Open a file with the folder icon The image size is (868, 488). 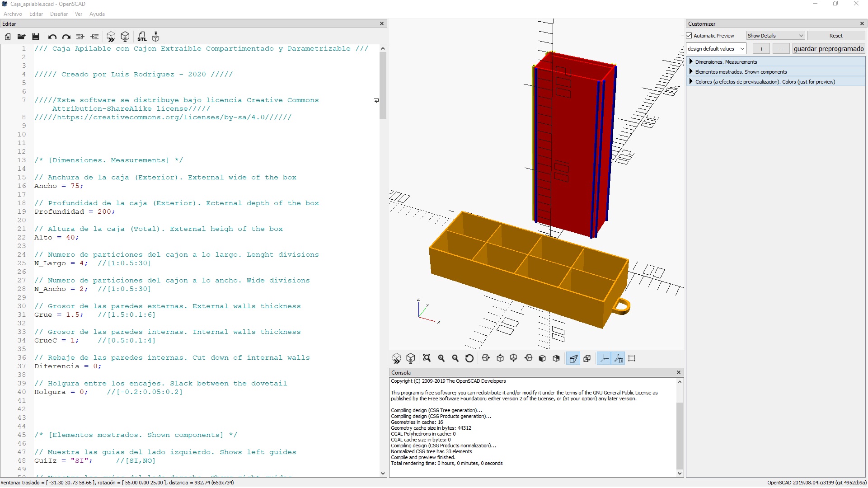pyautogui.click(x=21, y=37)
